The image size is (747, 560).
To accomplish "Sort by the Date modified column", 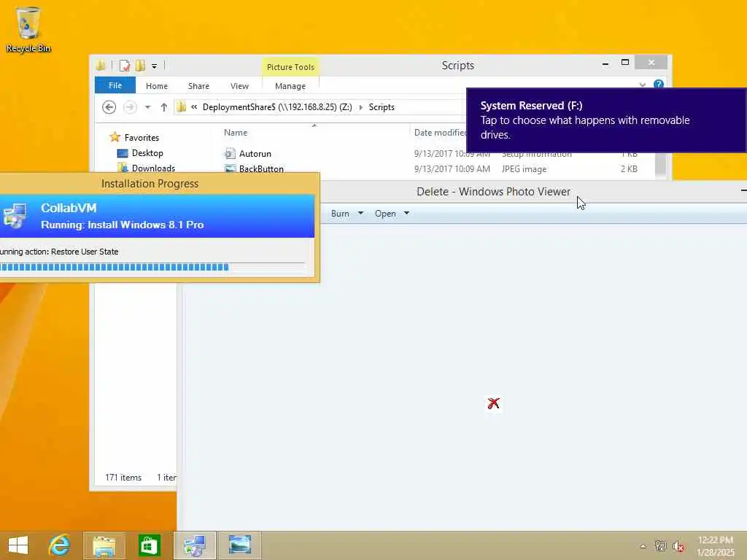I will point(440,133).
